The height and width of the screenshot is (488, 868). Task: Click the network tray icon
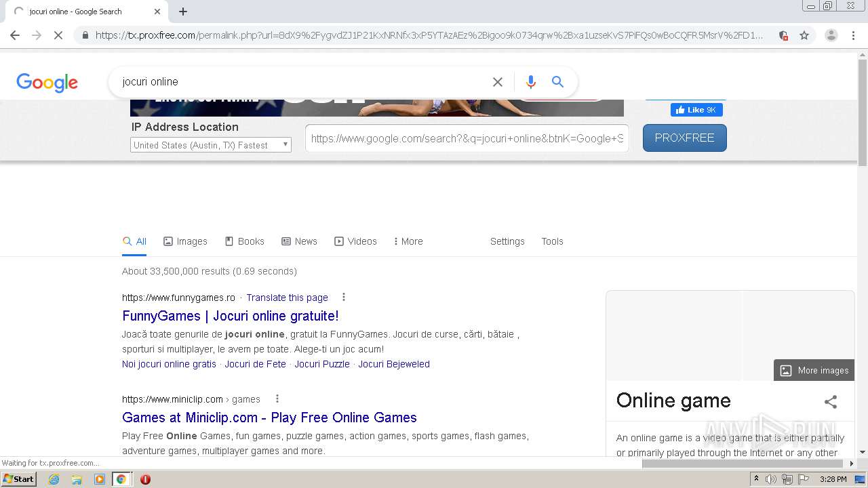[x=787, y=479]
